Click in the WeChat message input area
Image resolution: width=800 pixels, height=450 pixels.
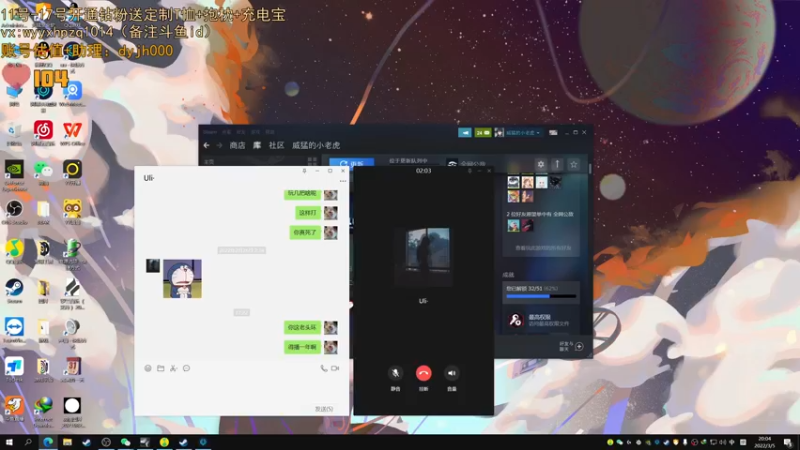pos(242,390)
